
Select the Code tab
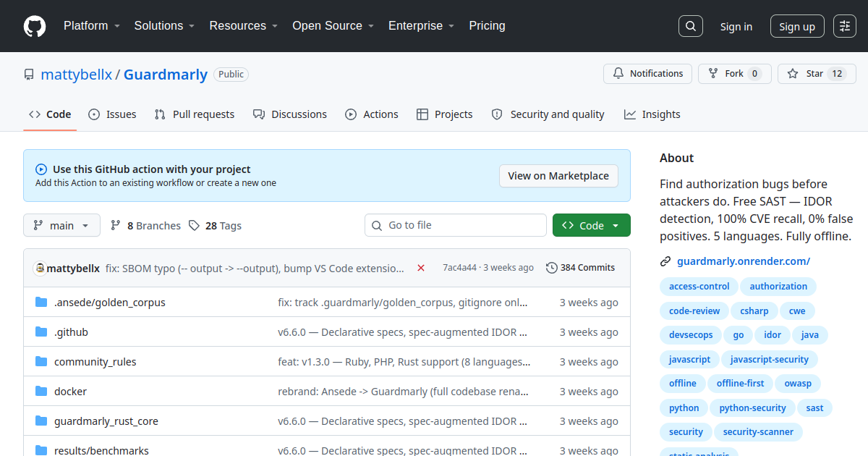point(50,114)
